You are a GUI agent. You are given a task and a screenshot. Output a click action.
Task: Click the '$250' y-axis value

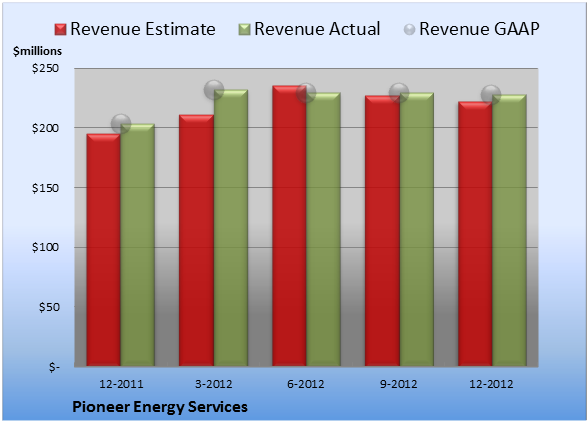click(45, 68)
